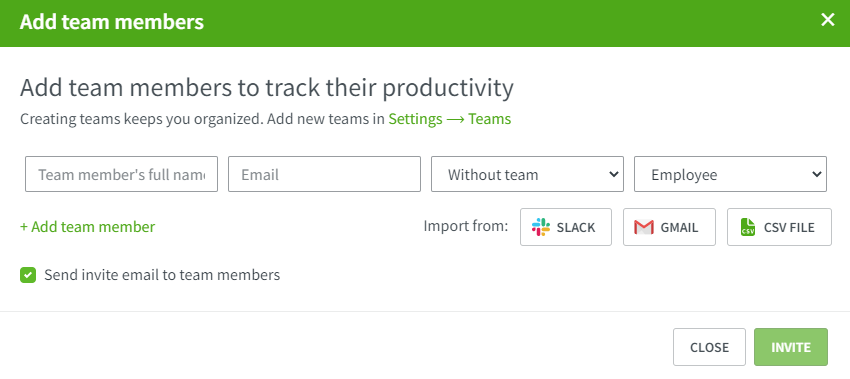Click the chevron arrow on Employee selector
Image resolution: width=850 pixels, height=379 pixels.
point(816,174)
